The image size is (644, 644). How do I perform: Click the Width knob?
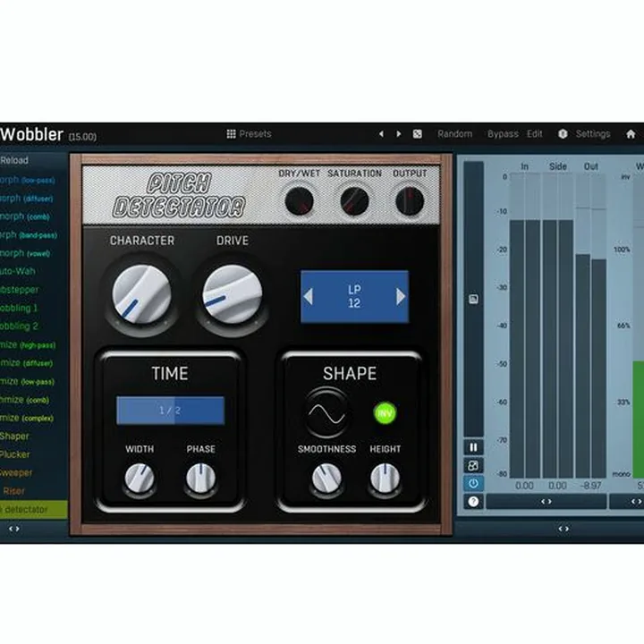(x=140, y=479)
